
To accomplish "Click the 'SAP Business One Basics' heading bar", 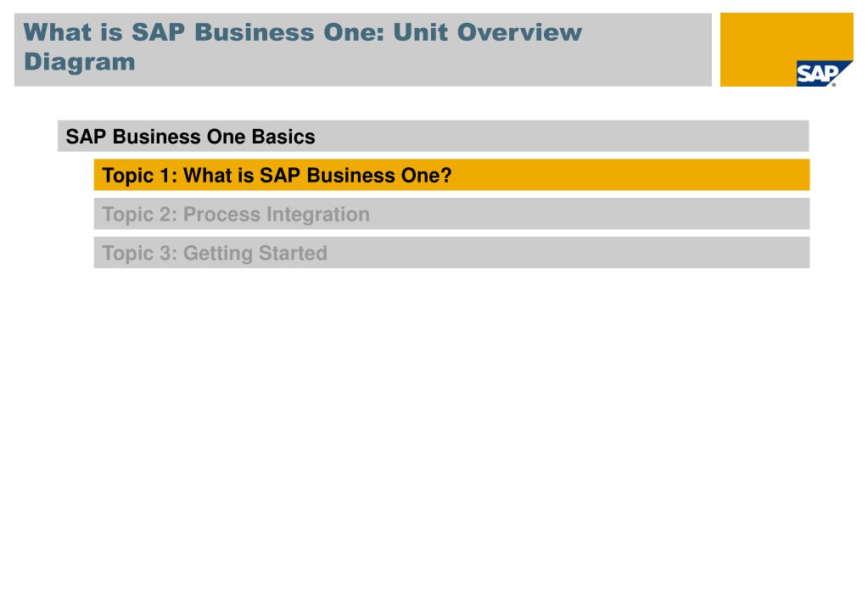I will [433, 137].
